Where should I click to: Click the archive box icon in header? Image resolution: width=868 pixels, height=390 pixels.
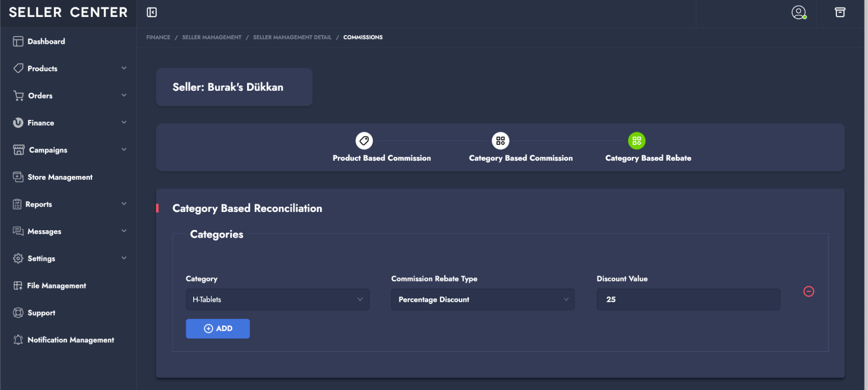pos(840,12)
